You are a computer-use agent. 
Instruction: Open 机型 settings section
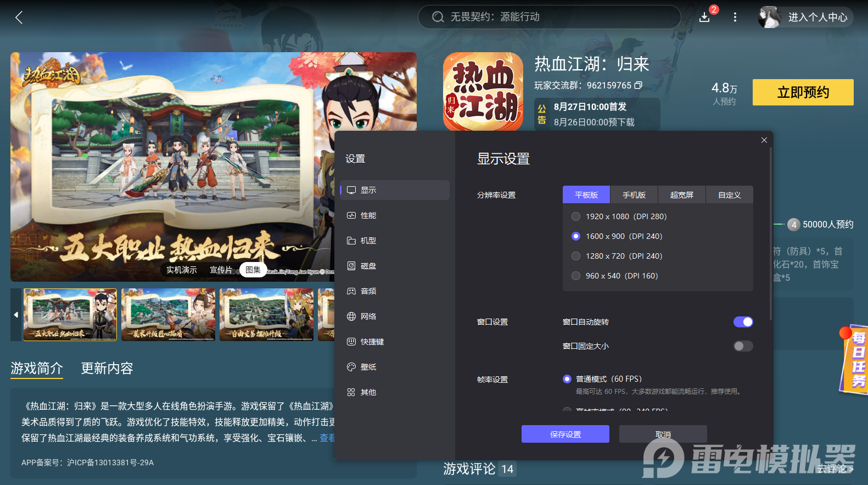(395, 241)
